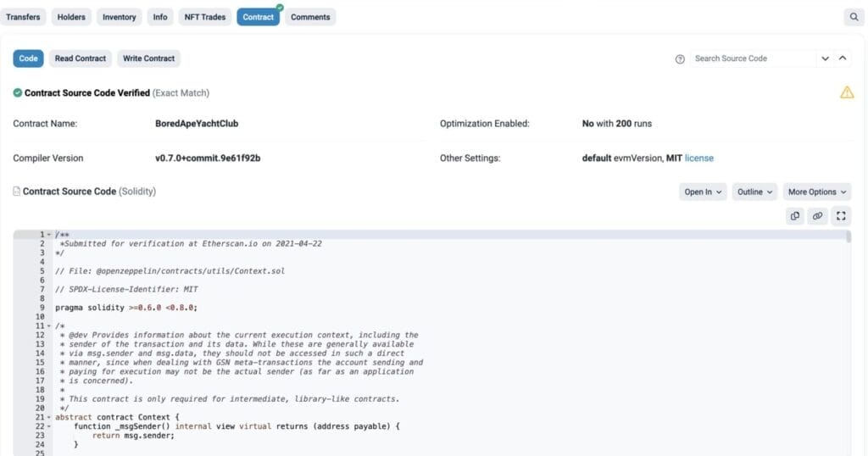Click the MIT license link
This screenshot has width=868, height=456.
point(698,158)
